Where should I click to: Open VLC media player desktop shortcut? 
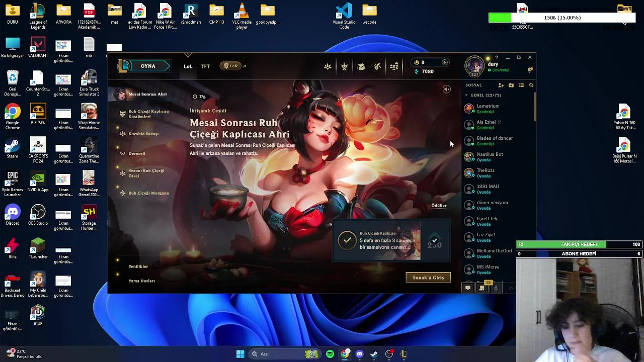[x=242, y=16]
